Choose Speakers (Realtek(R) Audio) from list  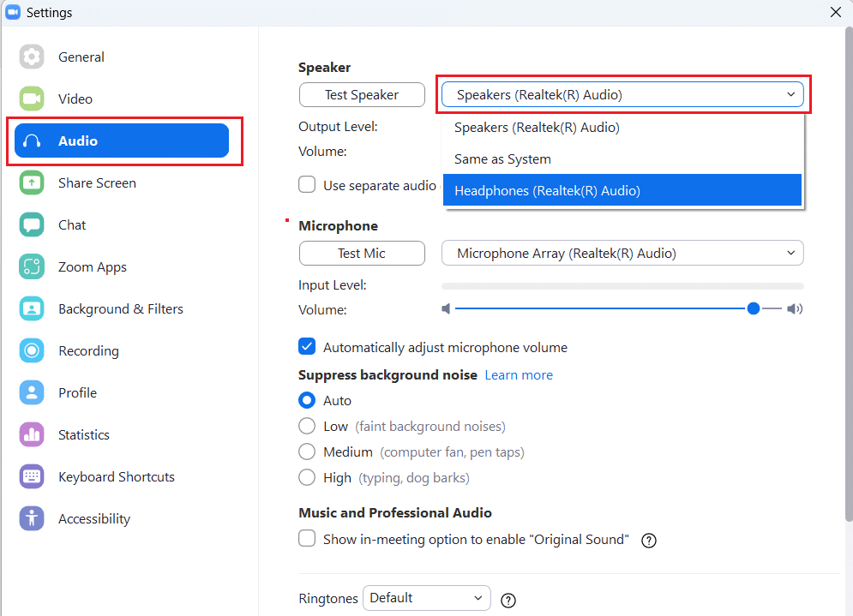coord(622,127)
